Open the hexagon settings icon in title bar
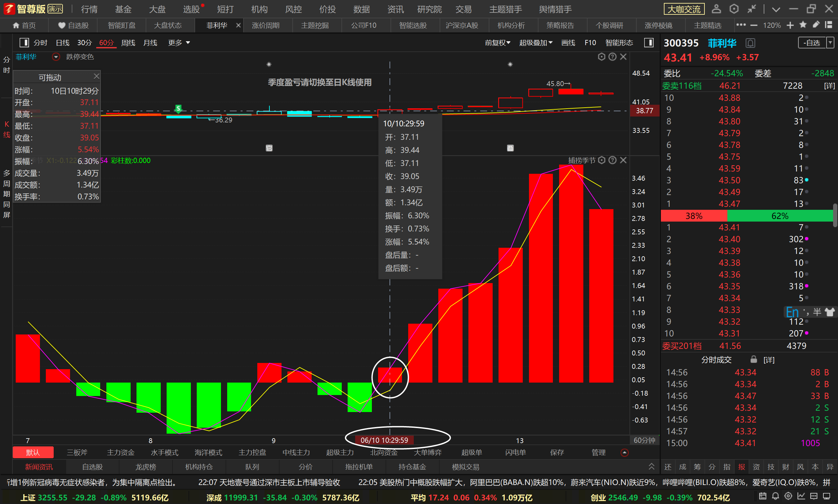 coord(734,9)
